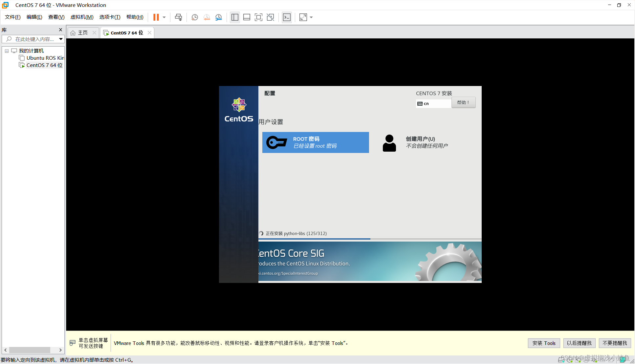Close the CentOS 7 64 位 tab
635x364 pixels.
[150, 33]
